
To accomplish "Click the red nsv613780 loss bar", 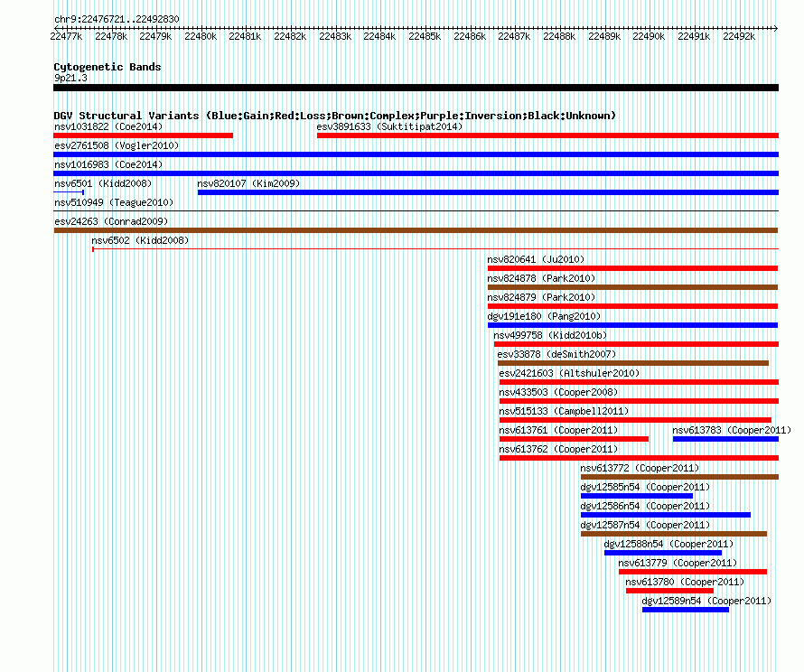I will tap(669, 591).
